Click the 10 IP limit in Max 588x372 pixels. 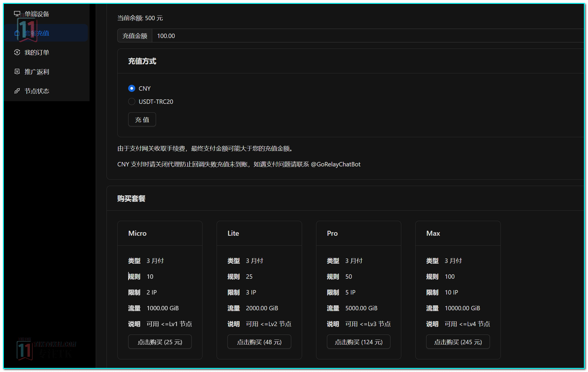click(451, 292)
